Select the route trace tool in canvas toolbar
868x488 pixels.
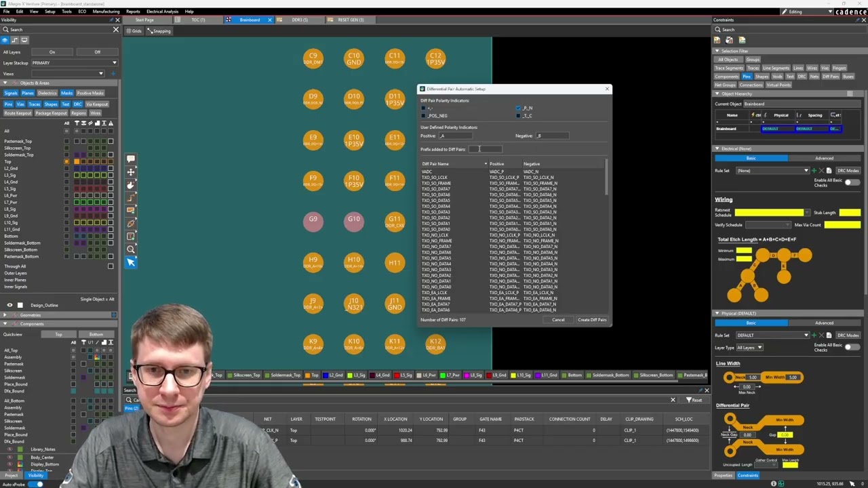coord(131,198)
